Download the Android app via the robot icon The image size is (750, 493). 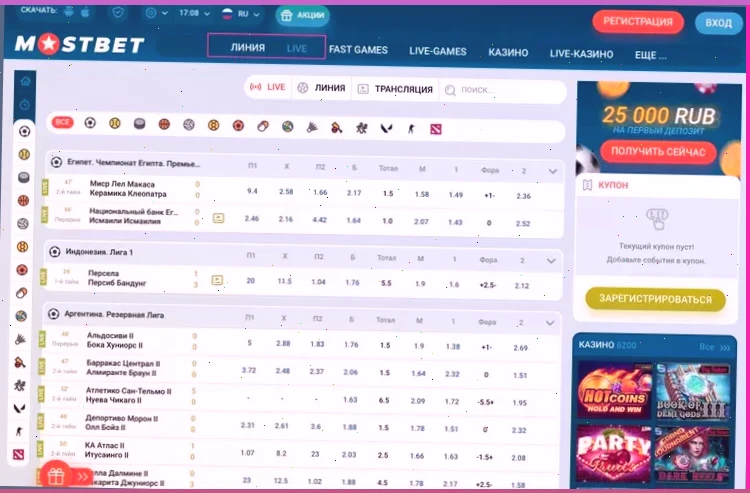69,11
